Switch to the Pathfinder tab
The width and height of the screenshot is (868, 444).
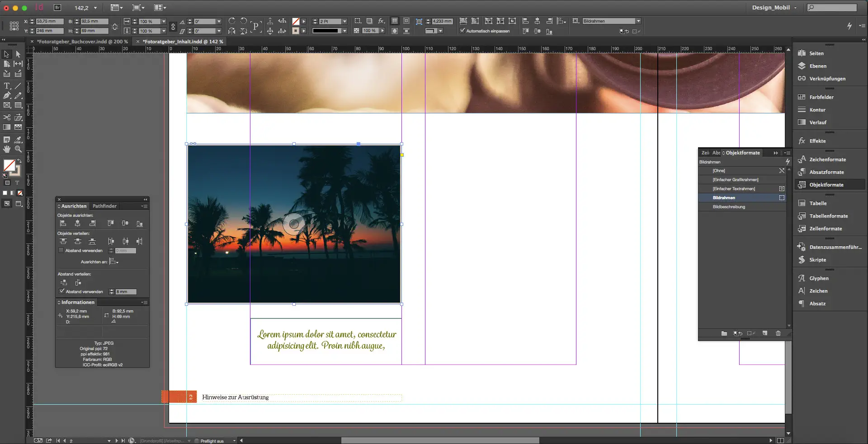(x=104, y=206)
